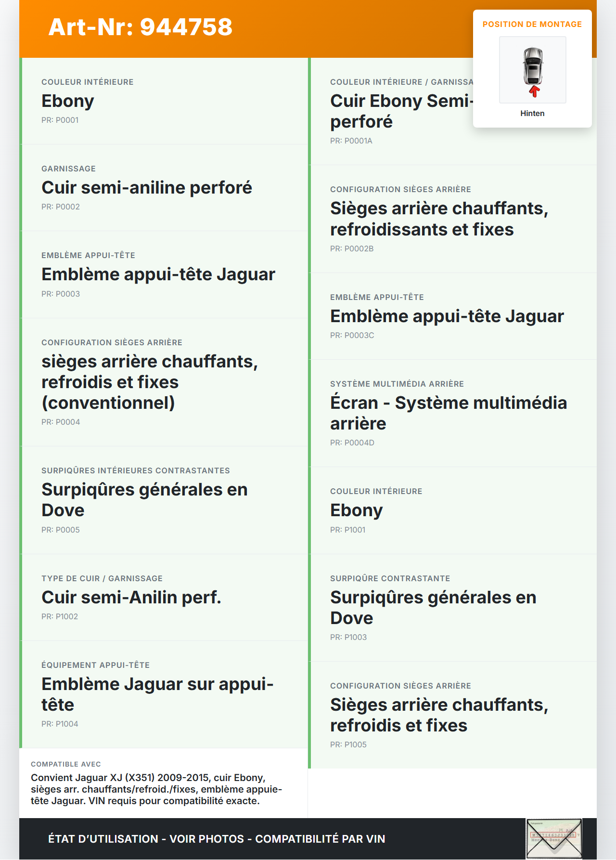Click the Art-Nr: 944758 heading
616x860 pixels.
(141, 27)
